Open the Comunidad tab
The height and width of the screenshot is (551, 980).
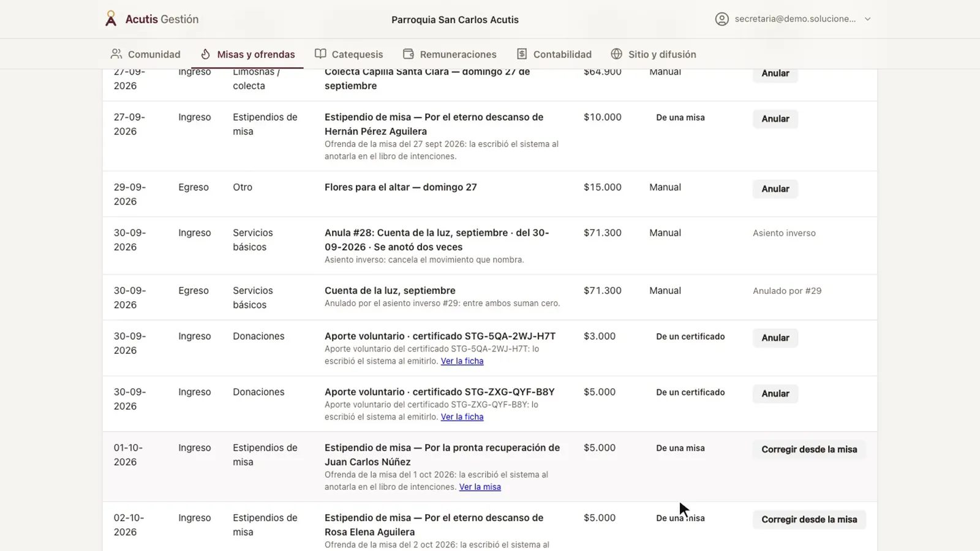click(145, 54)
